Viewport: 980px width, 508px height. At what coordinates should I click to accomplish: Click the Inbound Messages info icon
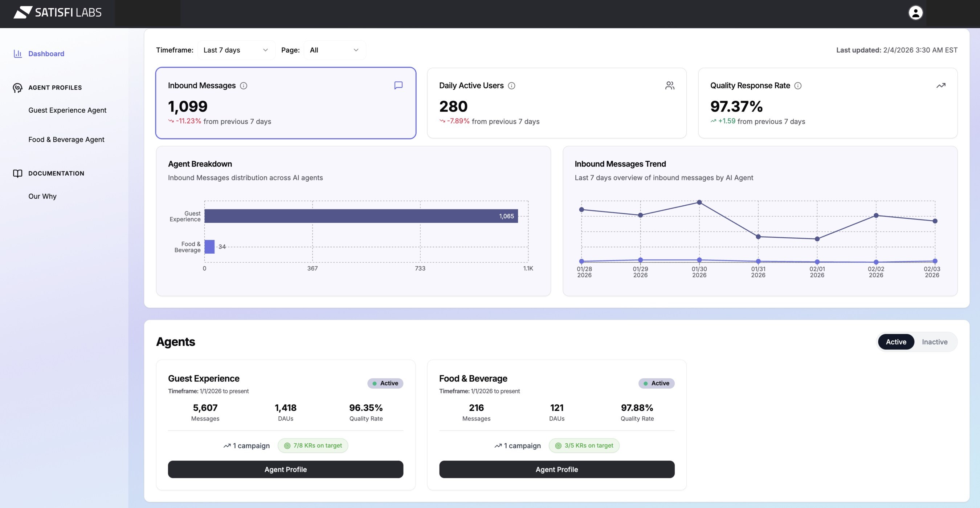(244, 86)
